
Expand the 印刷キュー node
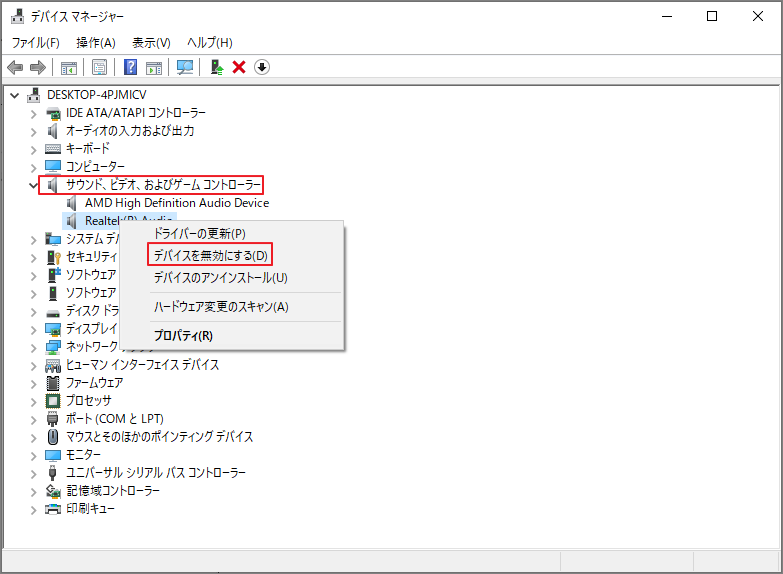pos(33,510)
